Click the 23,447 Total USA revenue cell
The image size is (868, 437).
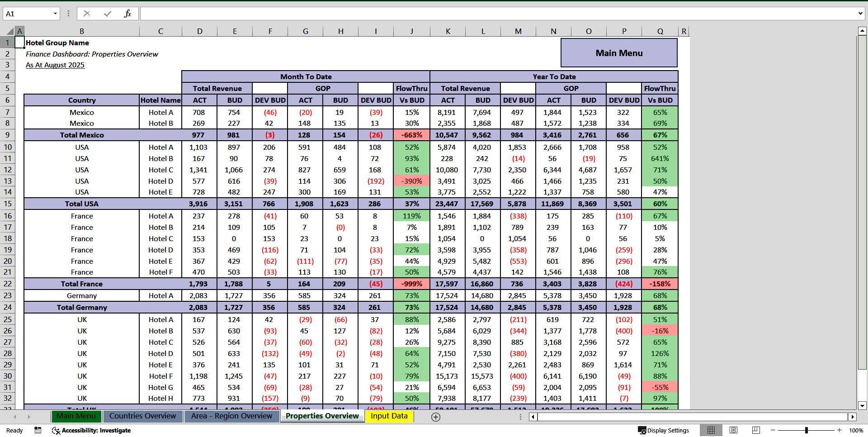(447, 204)
